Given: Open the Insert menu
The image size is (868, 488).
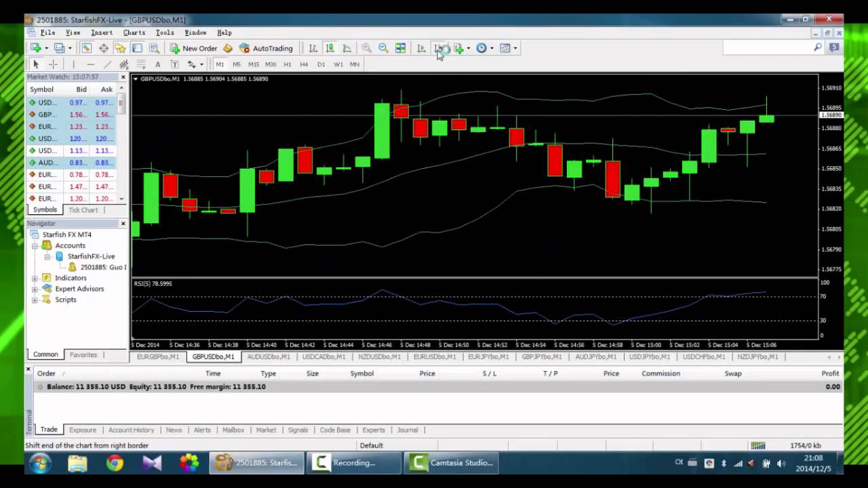Looking at the screenshot, I should pyautogui.click(x=102, y=33).
